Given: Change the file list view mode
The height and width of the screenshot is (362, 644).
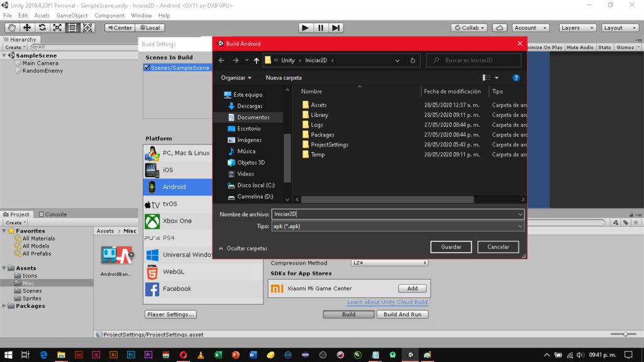Looking at the screenshot, I should pos(487,77).
